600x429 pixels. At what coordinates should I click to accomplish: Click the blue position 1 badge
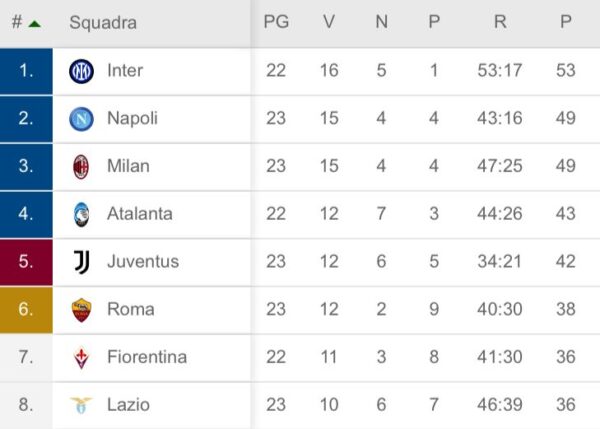pyautogui.click(x=26, y=71)
